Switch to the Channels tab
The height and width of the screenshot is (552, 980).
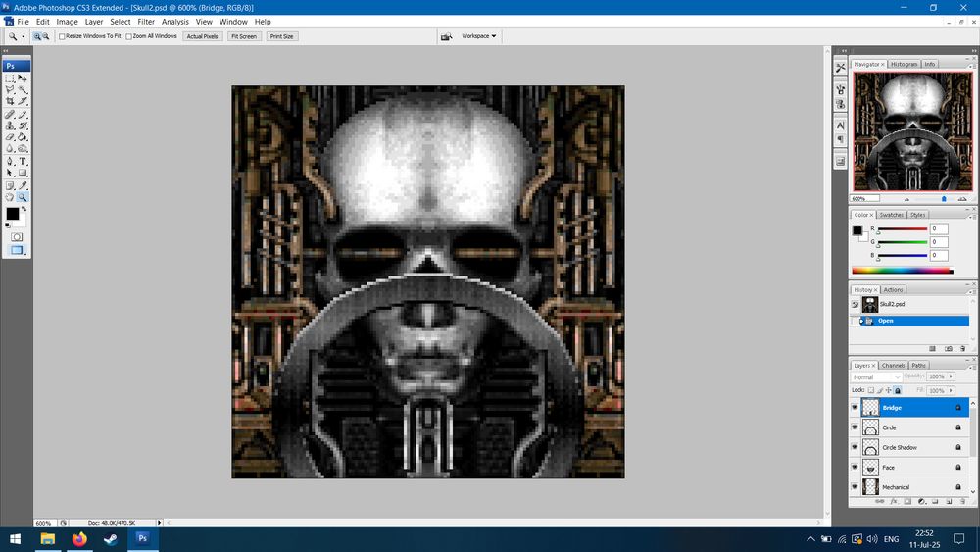click(893, 365)
